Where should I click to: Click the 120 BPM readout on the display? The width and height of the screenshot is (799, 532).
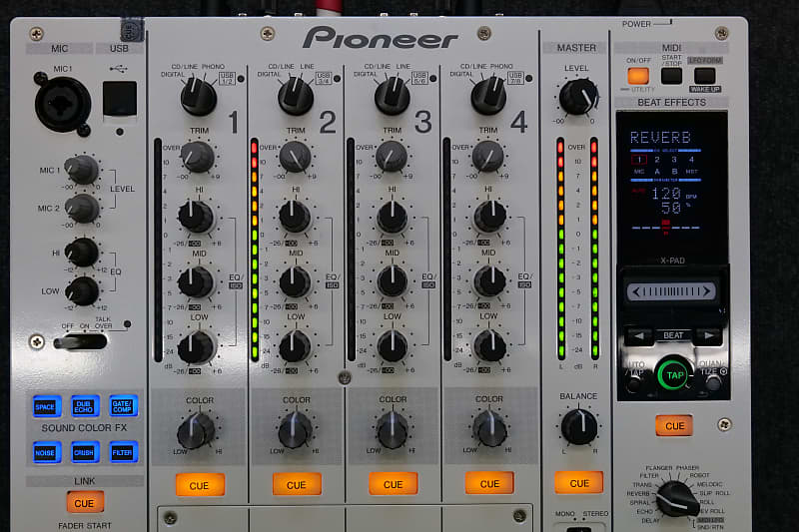[666, 194]
